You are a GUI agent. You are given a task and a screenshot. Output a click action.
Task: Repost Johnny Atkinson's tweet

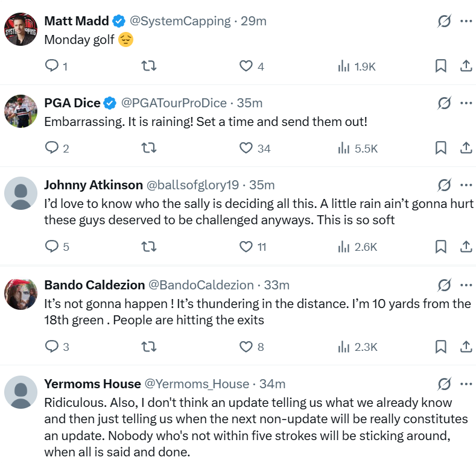(148, 247)
